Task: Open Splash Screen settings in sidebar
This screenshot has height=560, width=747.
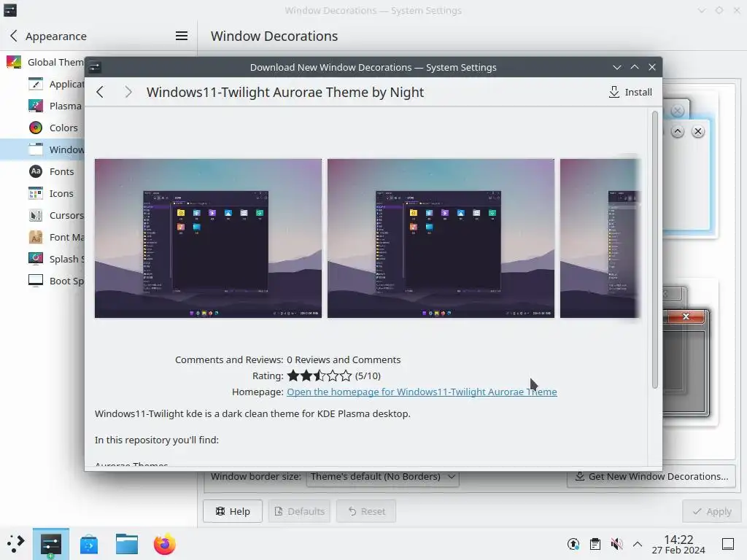Action: click(55, 259)
